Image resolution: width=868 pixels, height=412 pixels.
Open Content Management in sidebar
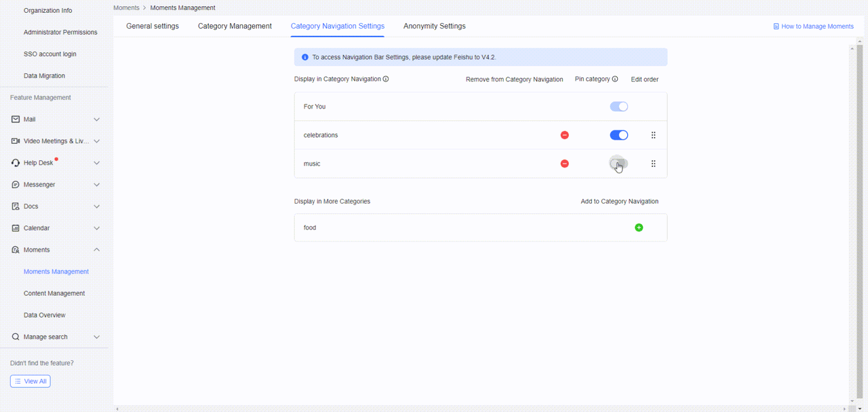coord(54,293)
